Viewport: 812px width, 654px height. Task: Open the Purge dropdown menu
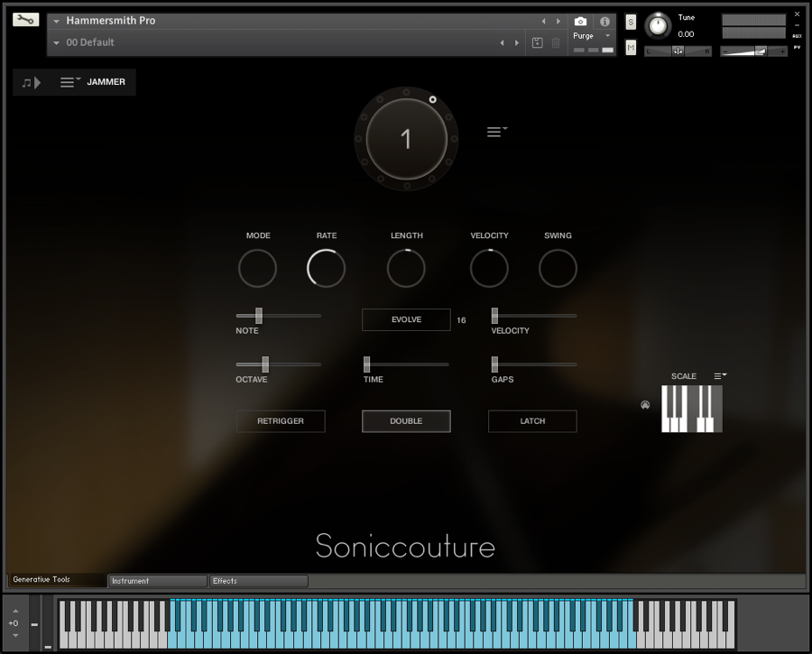(x=591, y=36)
